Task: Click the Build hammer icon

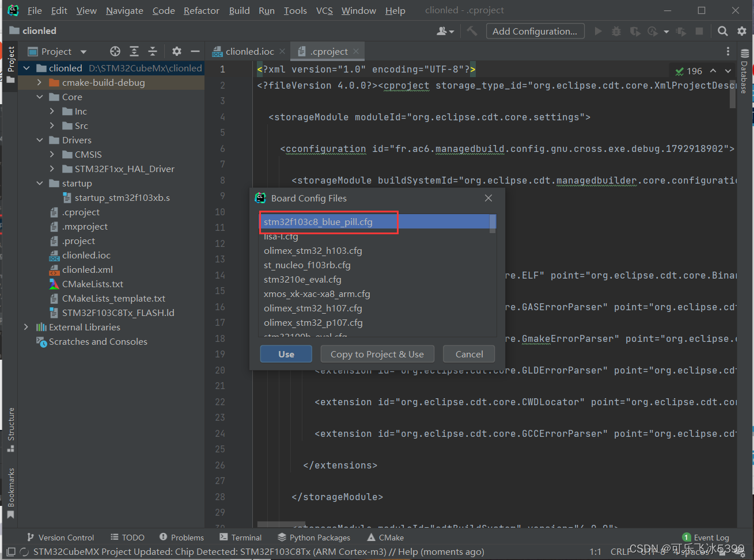Action: 472,31
